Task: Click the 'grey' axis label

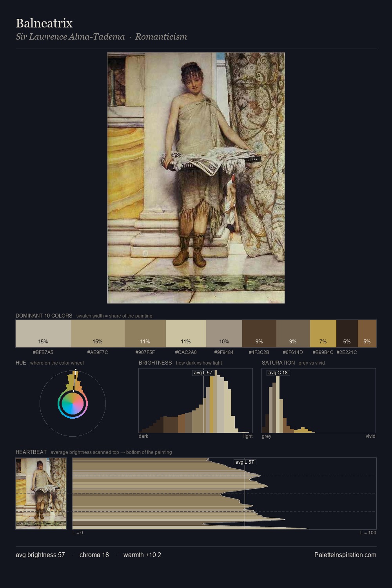Action: pos(267,436)
